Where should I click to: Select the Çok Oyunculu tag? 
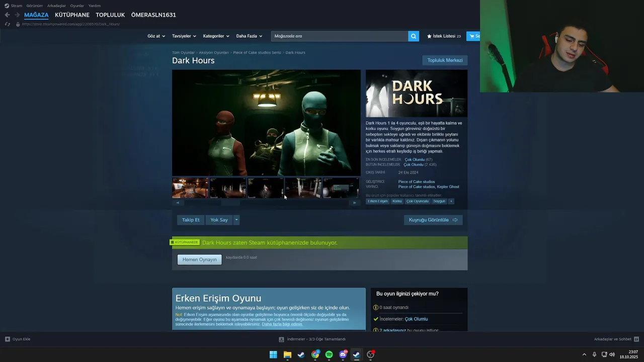[x=418, y=201]
